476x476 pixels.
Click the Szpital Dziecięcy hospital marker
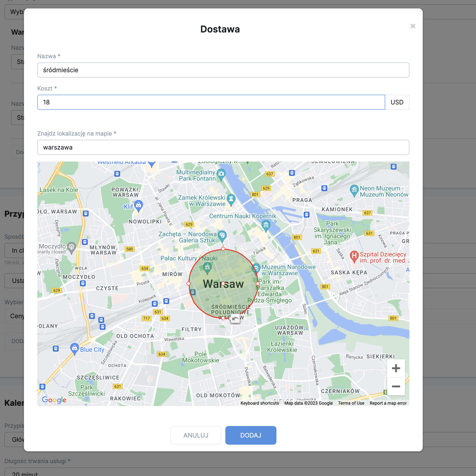pos(354,256)
